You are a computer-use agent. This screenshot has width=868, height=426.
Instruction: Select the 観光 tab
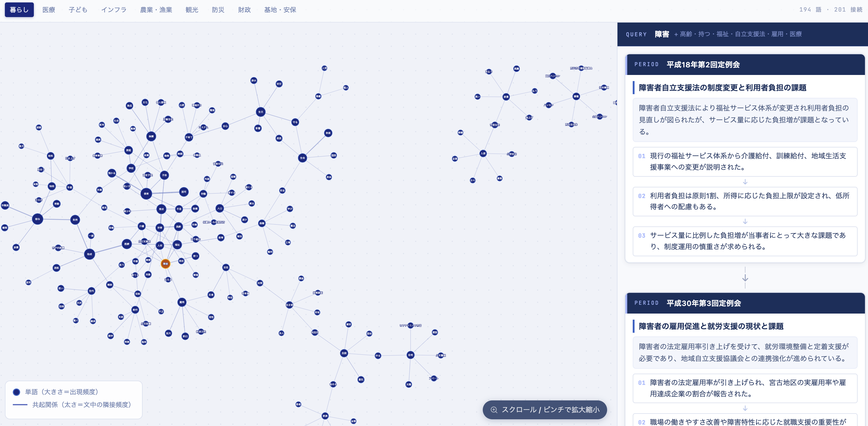[192, 10]
